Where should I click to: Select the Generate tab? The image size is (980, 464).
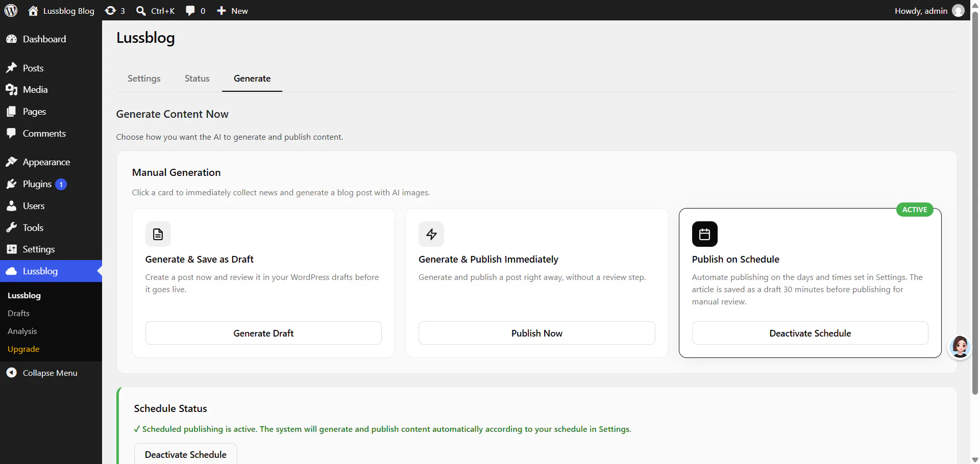click(252, 79)
